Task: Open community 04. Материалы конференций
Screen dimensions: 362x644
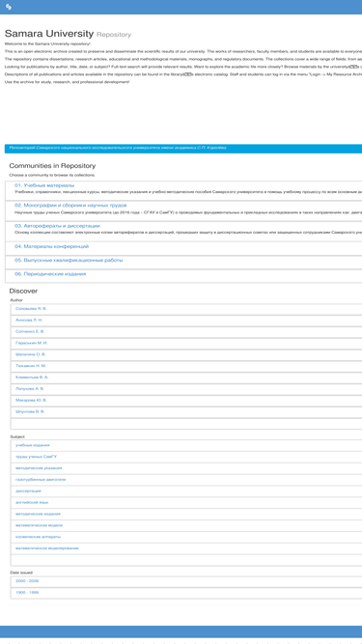Action: pos(52,246)
